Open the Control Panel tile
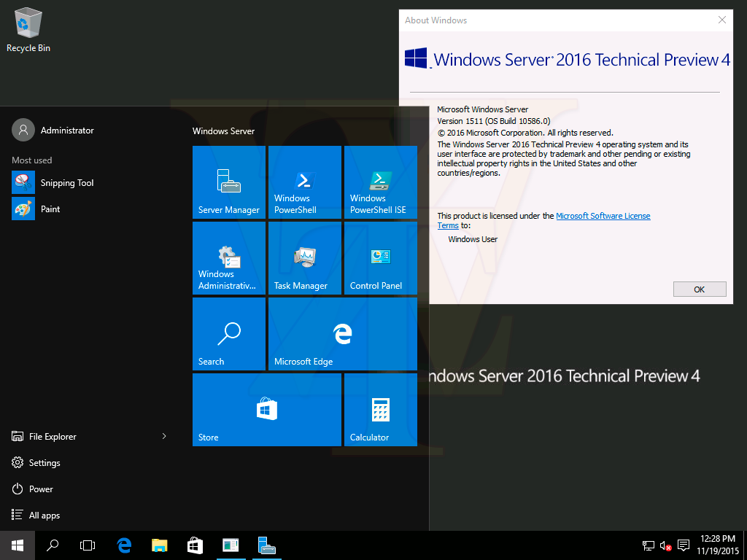Image resolution: width=747 pixels, height=560 pixels. tap(381, 258)
